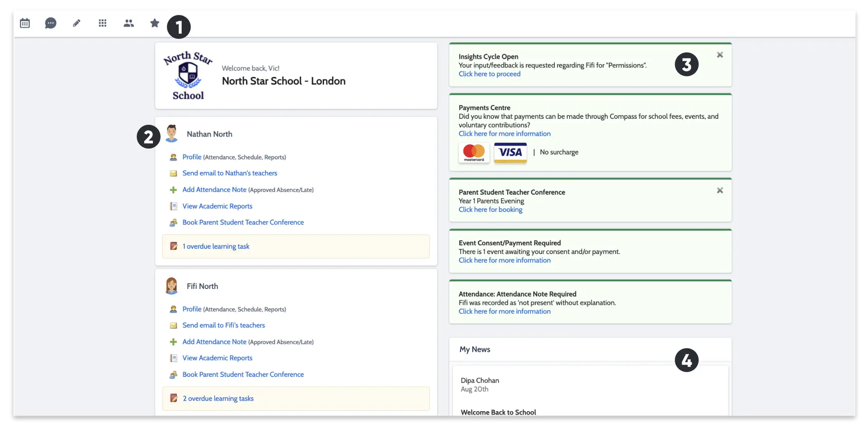Click here for booking Year 1 Parents Evening
Image resolution: width=868 pixels, height=426 pixels.
(491, 210)
